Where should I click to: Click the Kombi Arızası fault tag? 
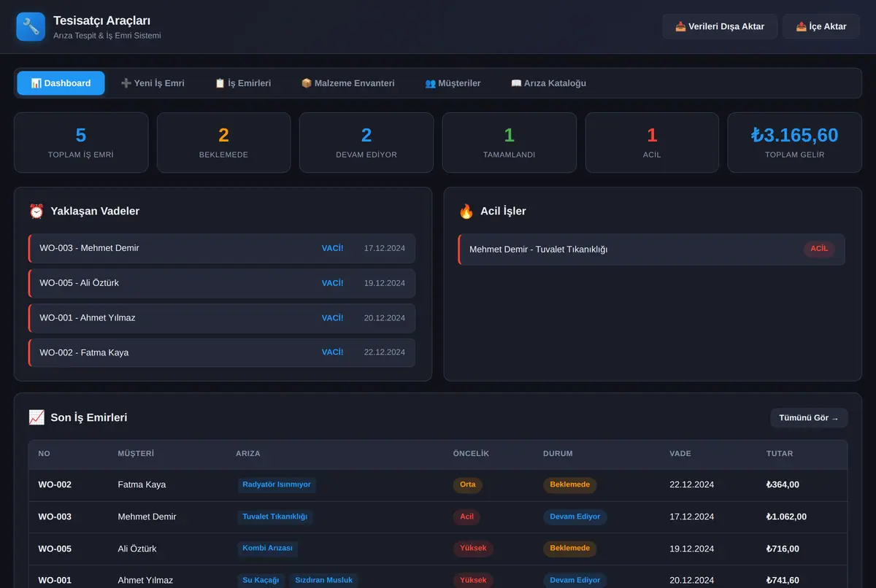[x=267, y=548]
